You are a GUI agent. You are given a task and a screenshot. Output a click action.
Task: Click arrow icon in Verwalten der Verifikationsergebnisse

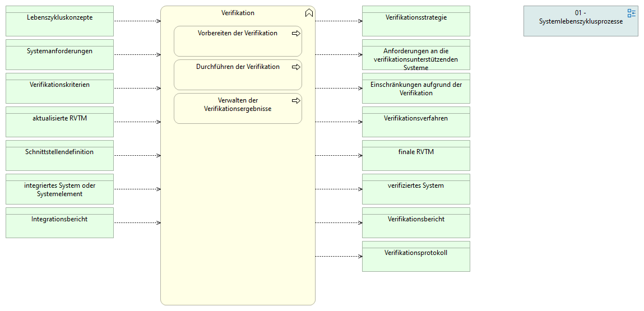pyautogui.click(x=296, y=101)
